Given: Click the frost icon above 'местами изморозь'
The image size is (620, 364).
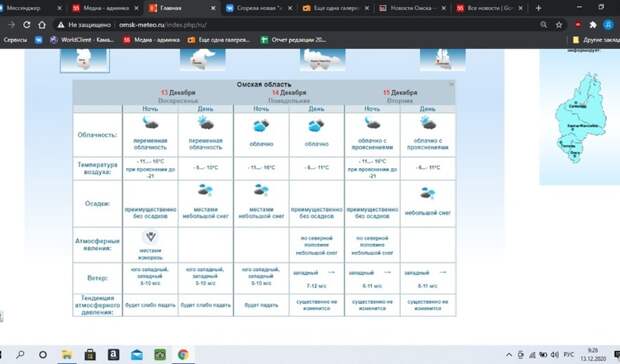Looking at the screenshot, I should (x=150, y=237).
